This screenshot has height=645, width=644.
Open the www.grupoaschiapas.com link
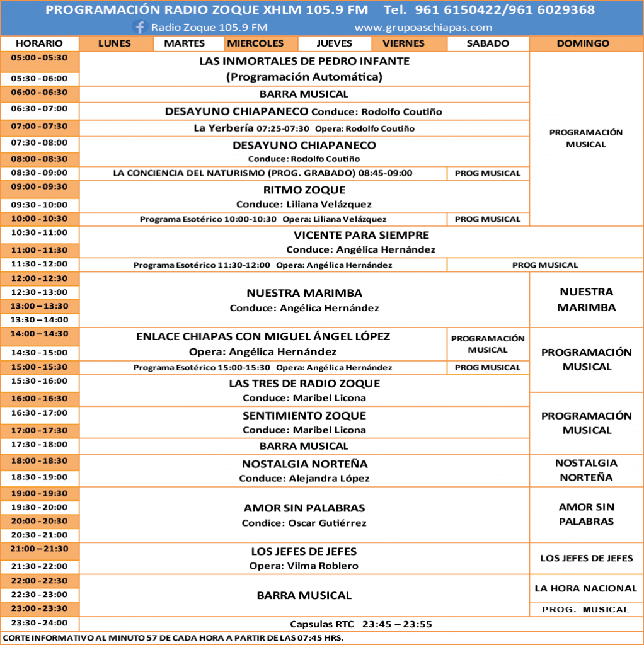423,28
